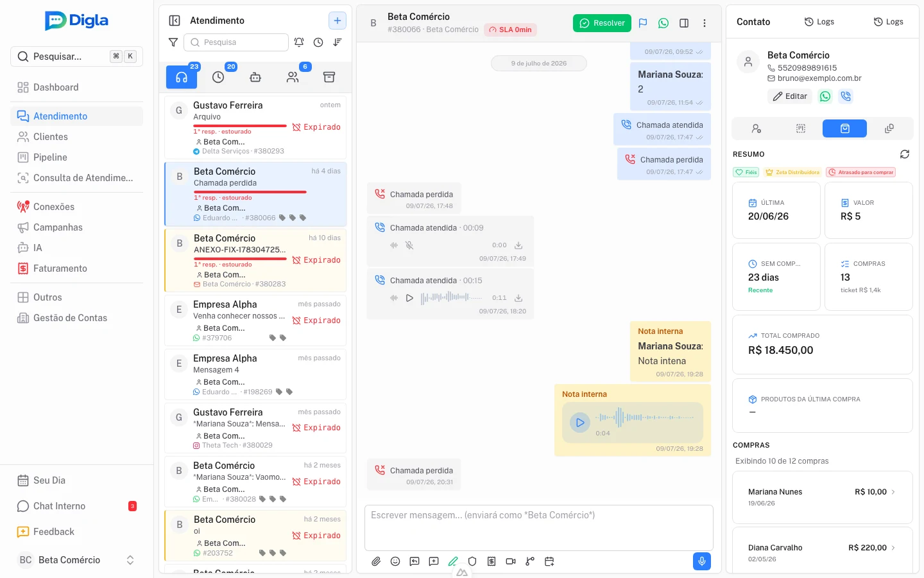Select the shopping bag tab in the contact panel
924x578 pixels.
click(844, 128)
